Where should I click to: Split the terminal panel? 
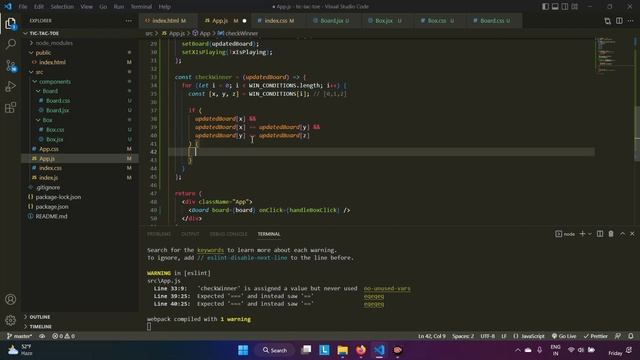point(600,234)
